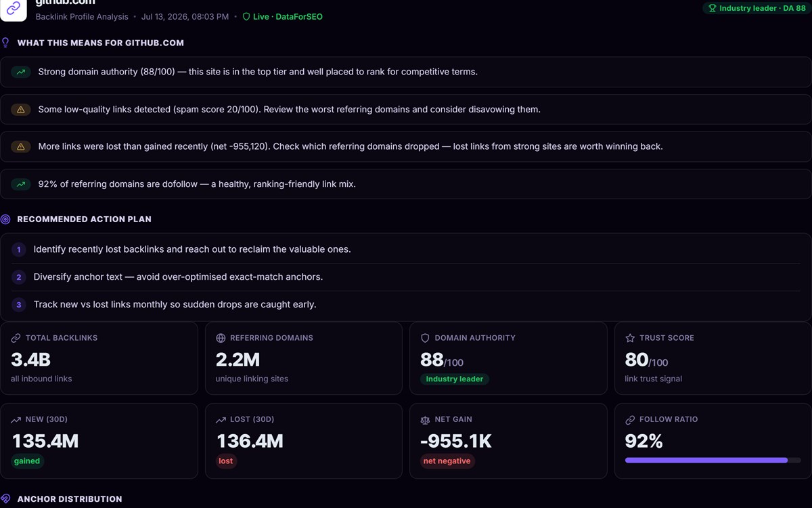Click the 136.4M lost links value
Viewport: 812px width, 508px height.
(x=250, y=442)
